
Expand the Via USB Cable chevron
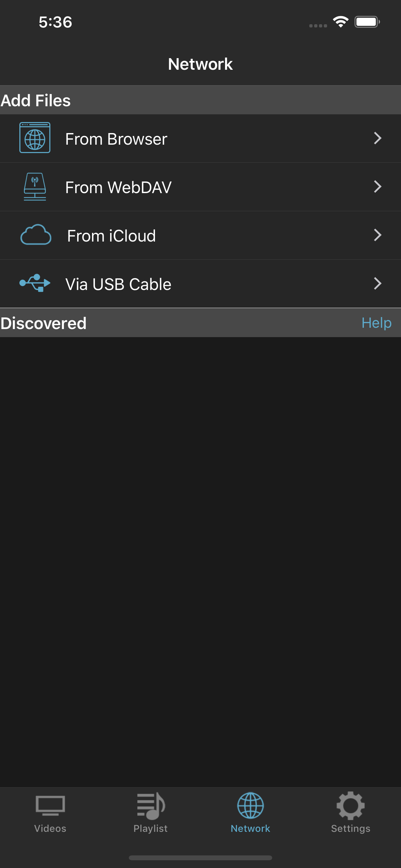coord(377,284)
